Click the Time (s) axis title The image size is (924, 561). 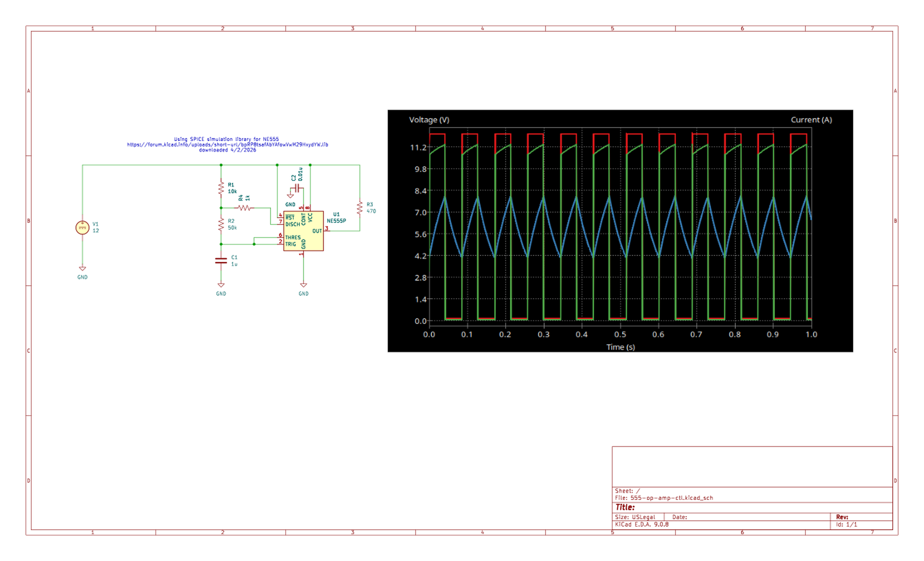pyautogui.click(x=620, y=347)
